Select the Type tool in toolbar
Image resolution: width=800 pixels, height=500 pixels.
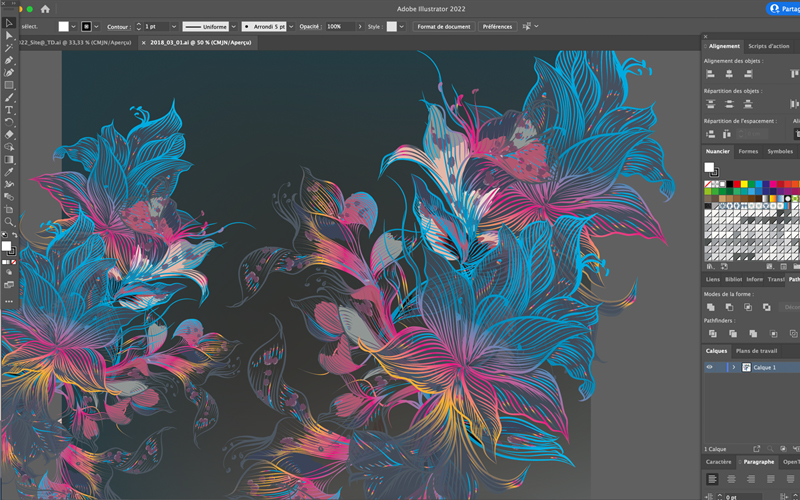tap(9, 109)
